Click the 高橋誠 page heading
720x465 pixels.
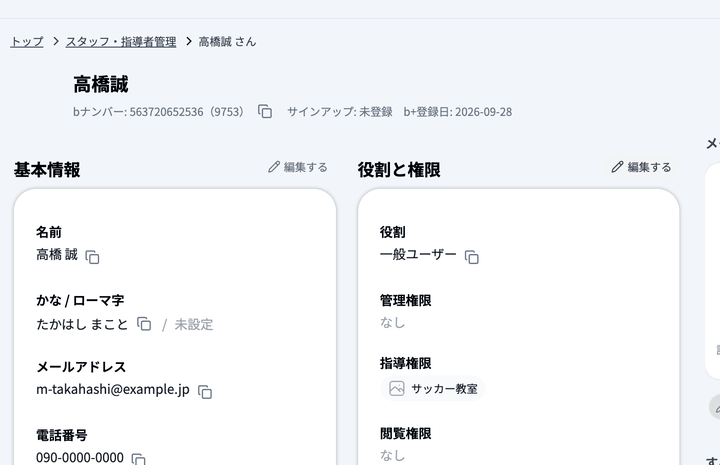coord(101,84)
